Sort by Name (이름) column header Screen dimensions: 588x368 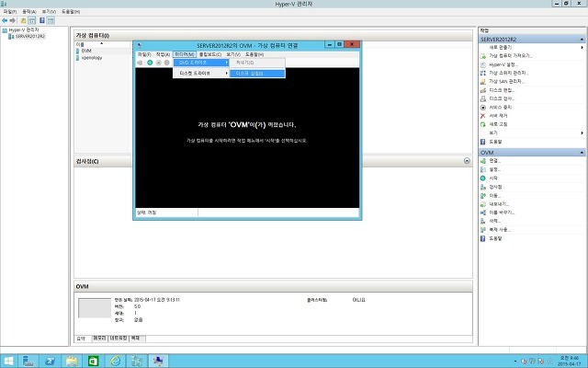click(102, 44)
